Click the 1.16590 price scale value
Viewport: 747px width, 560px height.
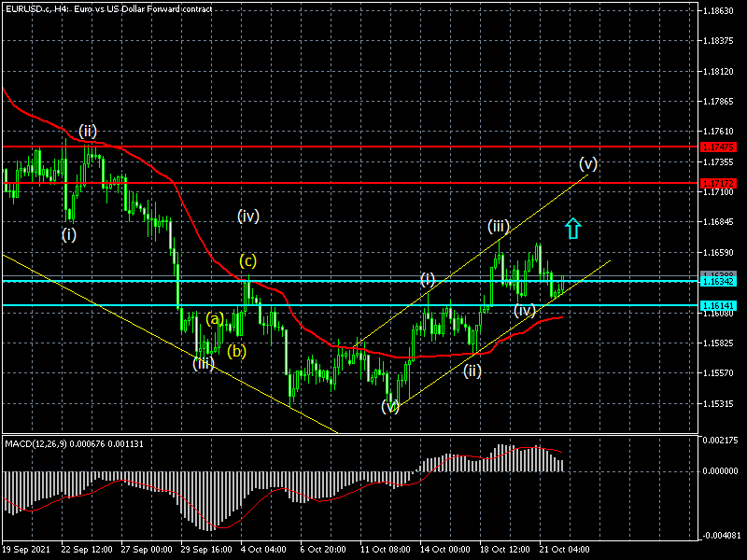718,252
